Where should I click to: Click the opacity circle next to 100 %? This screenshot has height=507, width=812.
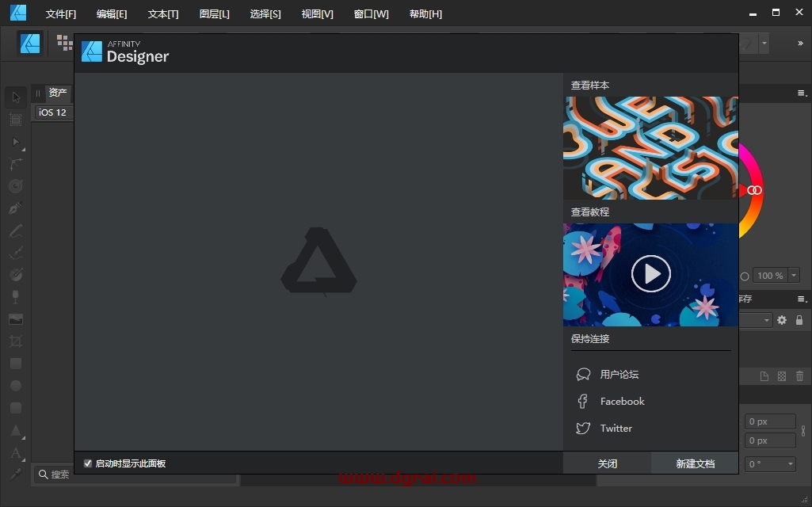(x=745, y=276)
